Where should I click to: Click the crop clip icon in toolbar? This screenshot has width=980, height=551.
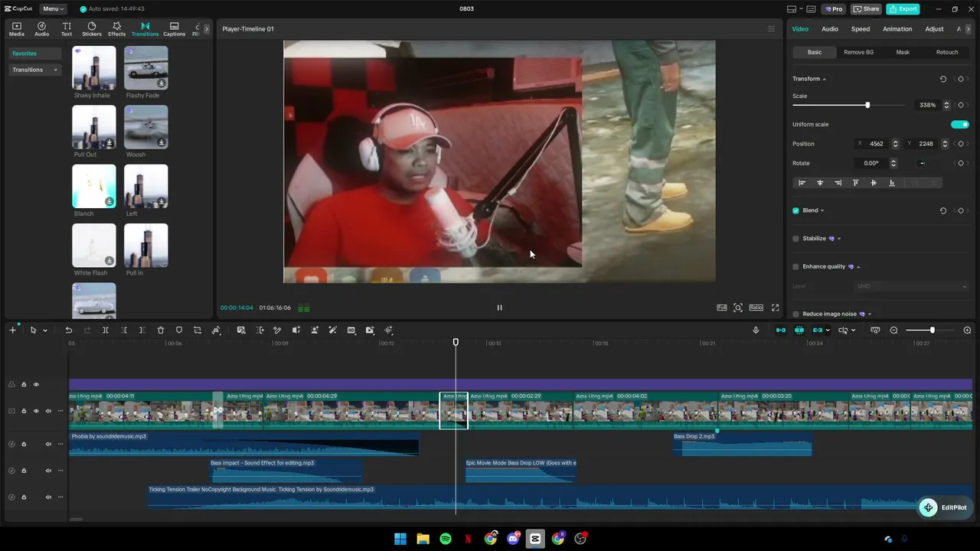198,330
